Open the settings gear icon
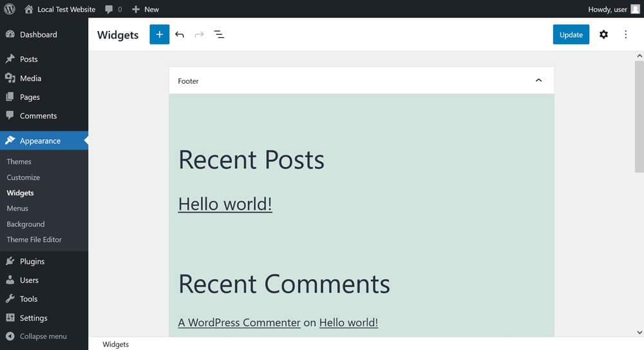 603,35
